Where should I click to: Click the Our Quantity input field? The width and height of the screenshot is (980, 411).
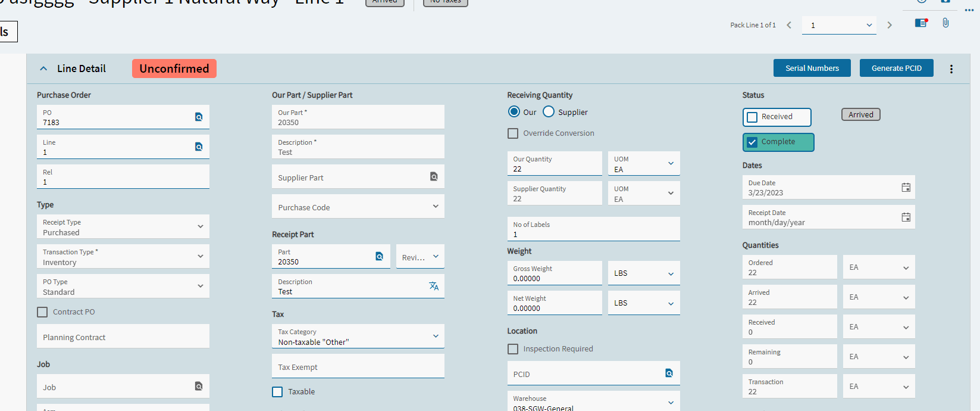coord(554,164)
